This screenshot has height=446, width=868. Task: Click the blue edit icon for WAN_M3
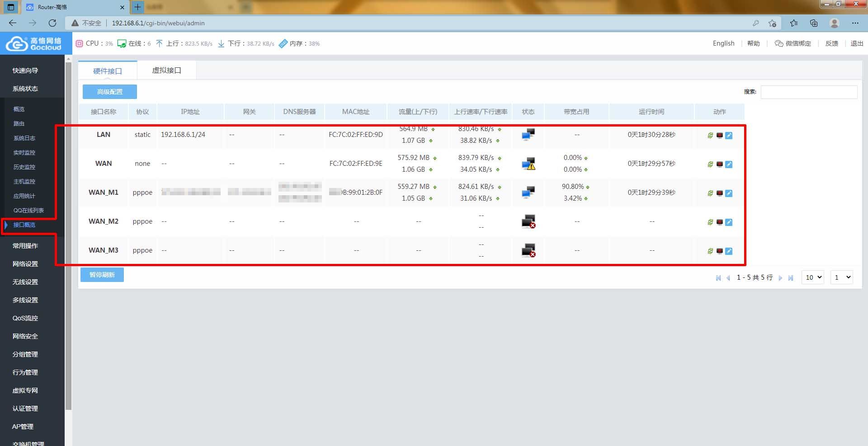click(729, 251)
